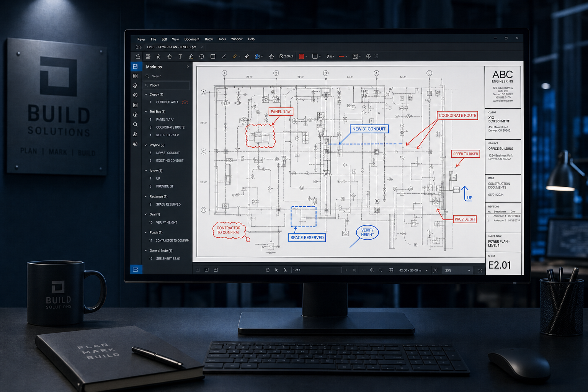Toggle the page grid layout icon in status bar
The width and height of the screenshot is (588, 392).
tap(391, 270)
